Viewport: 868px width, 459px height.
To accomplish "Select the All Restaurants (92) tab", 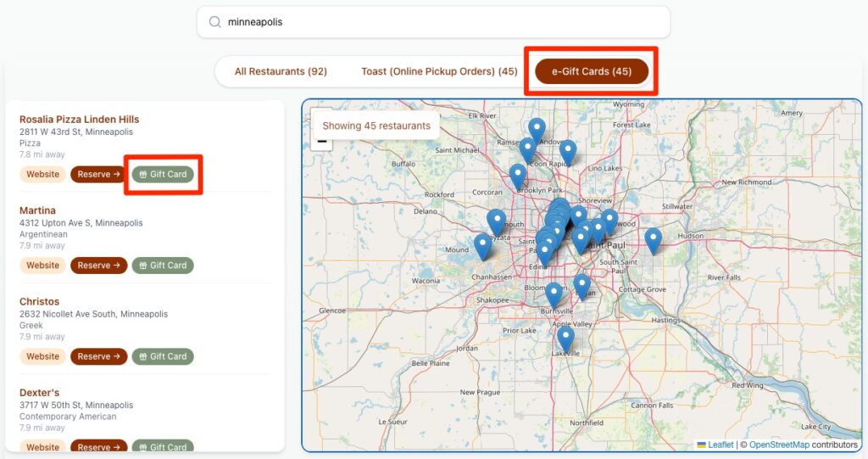I will click(x=281, y=71).
